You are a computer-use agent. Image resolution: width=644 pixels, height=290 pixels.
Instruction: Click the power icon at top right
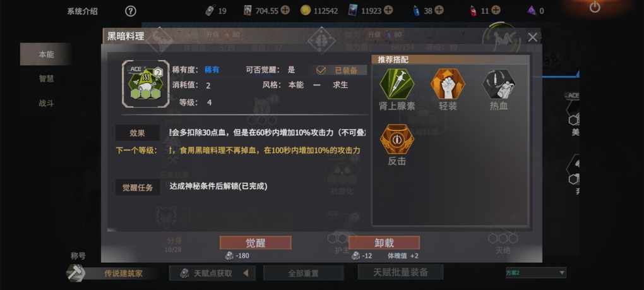[x=595, y=7]
